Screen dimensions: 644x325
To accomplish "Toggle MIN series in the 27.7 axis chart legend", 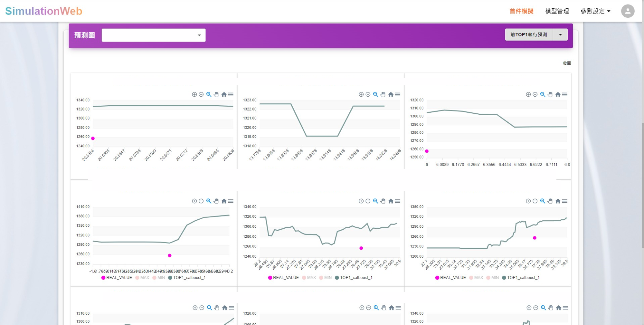I will 493,278.
